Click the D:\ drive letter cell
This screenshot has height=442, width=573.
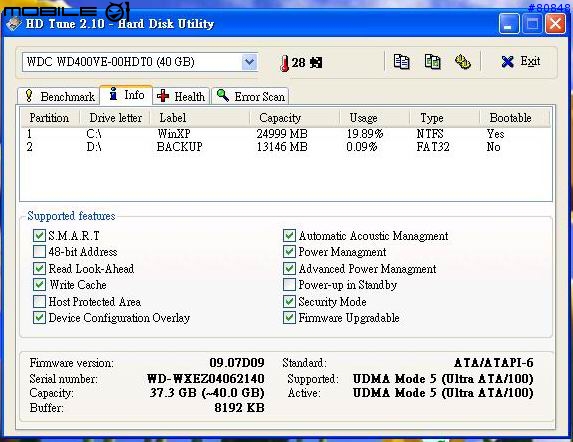94,147
